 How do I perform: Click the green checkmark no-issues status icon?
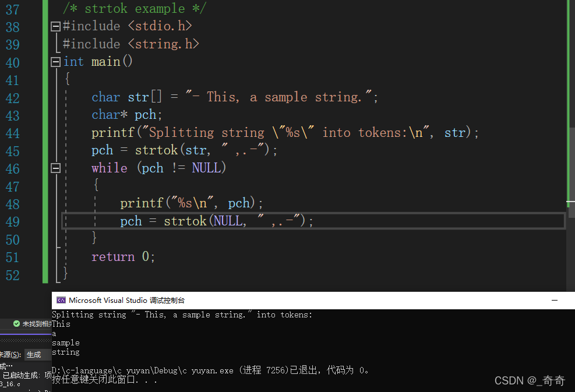[x=16, y=324]
